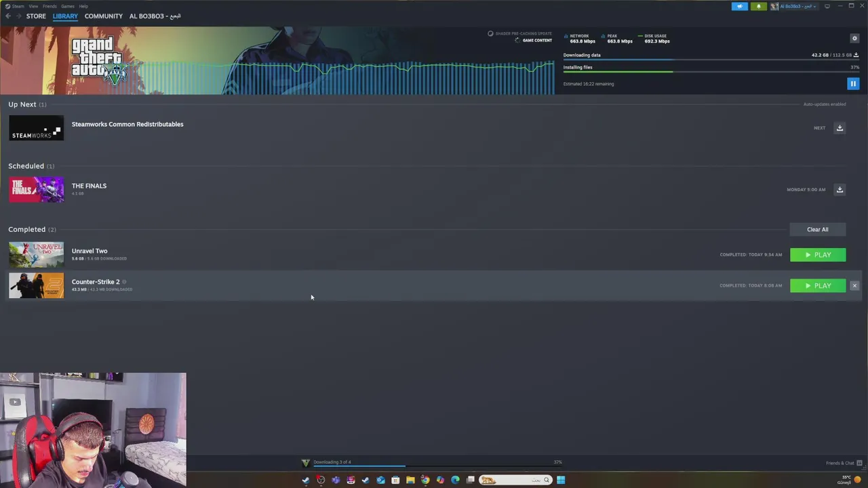This screenshot has width=868, height=488.
Task: Select THE FINALS title text
Action: [x=89, y=186]
